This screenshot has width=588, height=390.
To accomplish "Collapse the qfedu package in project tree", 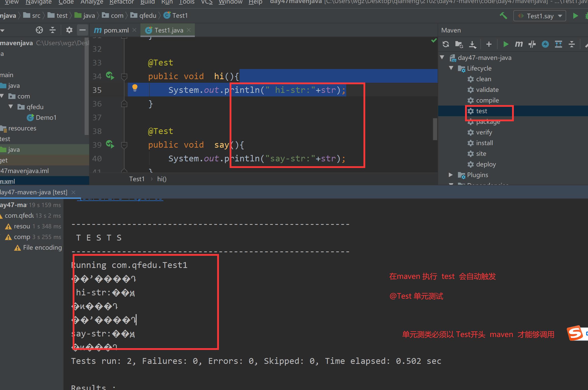I will pos(11,107).
